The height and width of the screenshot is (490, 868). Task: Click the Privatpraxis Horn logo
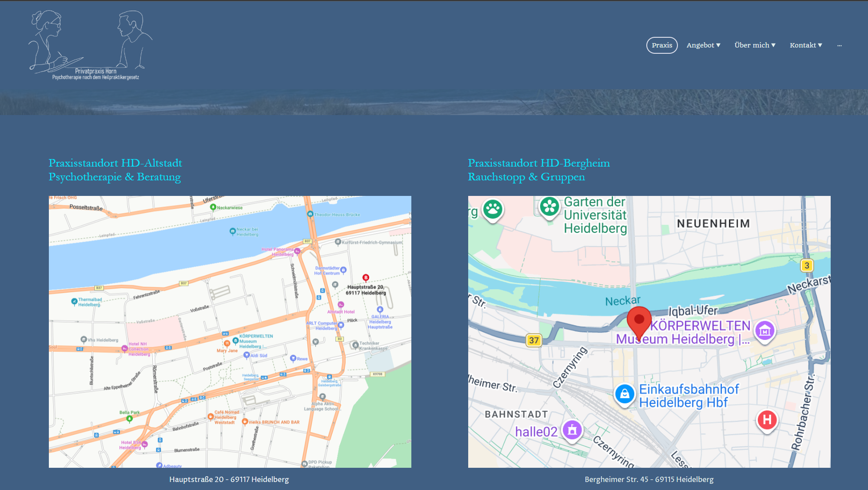pyautogui.click(x=91, y=45)
